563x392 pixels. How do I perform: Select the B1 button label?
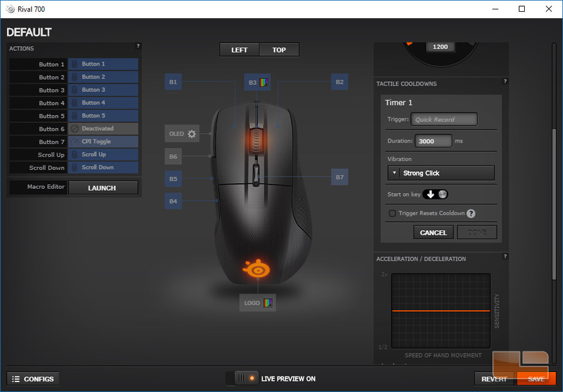coord(173,82)
